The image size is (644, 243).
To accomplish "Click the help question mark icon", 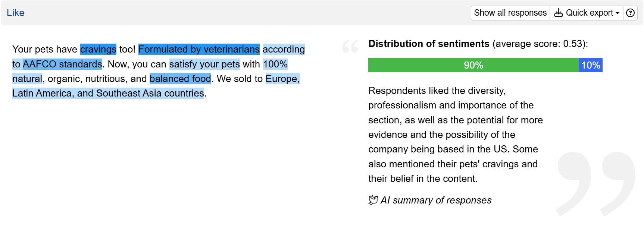I will click(x=630, y=13).
